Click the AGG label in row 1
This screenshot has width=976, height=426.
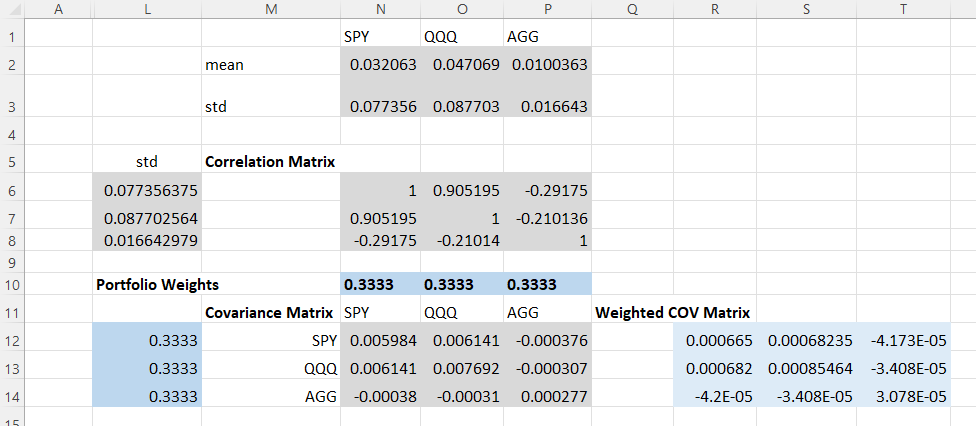click(522, 37)
